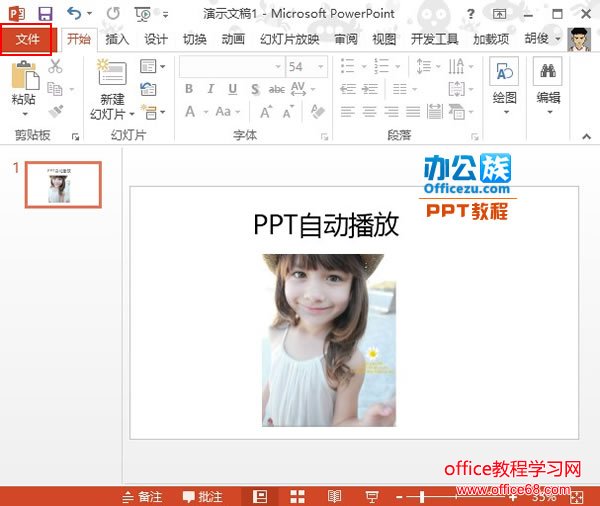Open Ribbon Display Options icon
Screen dimensions: 600x506
pyautogui.click(x=499, y=15)
